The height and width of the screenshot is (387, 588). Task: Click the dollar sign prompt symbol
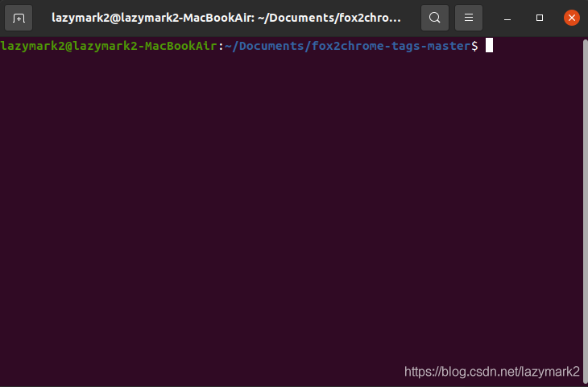pyautogui.click(x=475, y=46)
